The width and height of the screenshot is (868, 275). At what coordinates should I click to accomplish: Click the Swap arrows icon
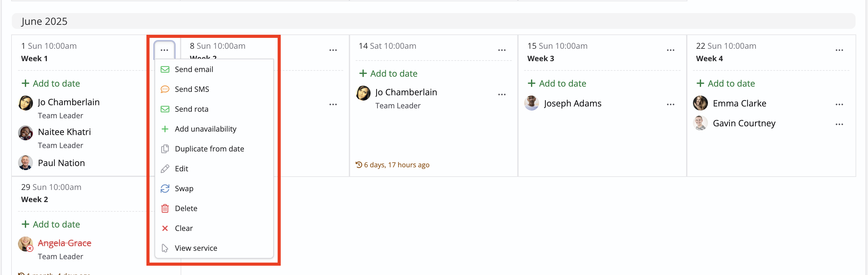tap(165, 188)
